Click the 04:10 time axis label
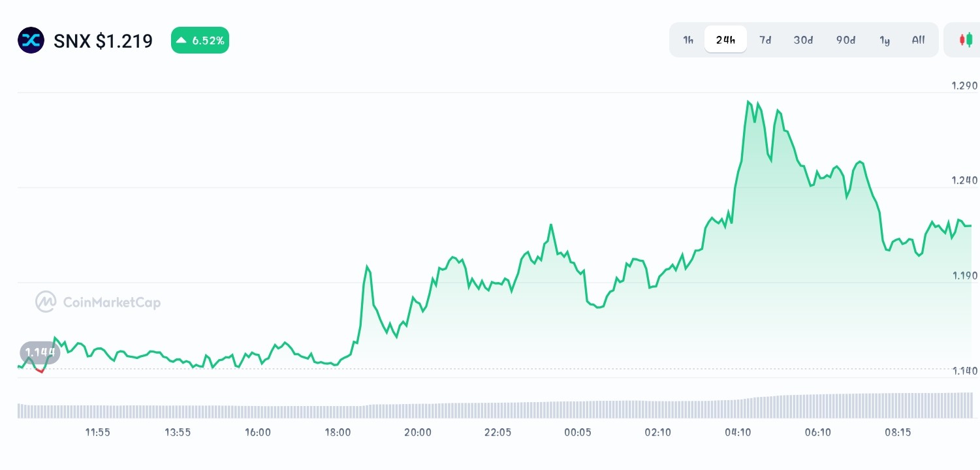The width and height of the screenshot is (980, 470). point(738,432)
